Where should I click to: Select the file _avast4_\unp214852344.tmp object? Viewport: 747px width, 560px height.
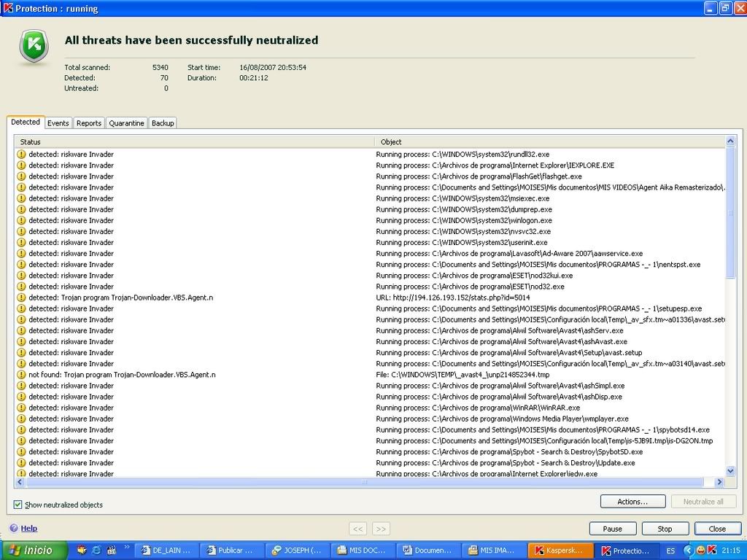pyautogui.click(x=463, y=375)
